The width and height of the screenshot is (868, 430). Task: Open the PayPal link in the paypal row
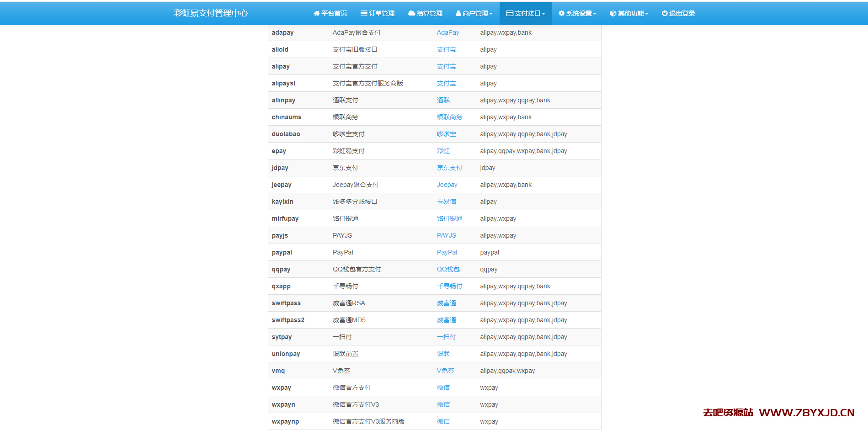447,252
